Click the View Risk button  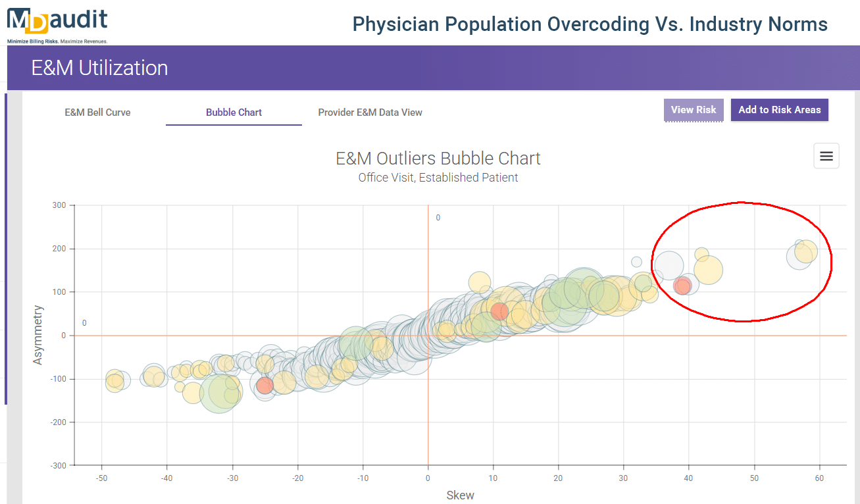[x=694, y=110]
